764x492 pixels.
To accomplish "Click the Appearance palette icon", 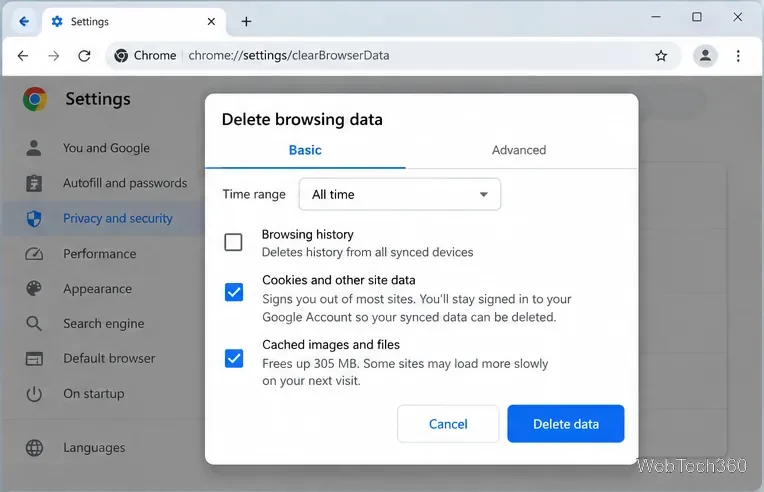I will [x=34, y=288].
